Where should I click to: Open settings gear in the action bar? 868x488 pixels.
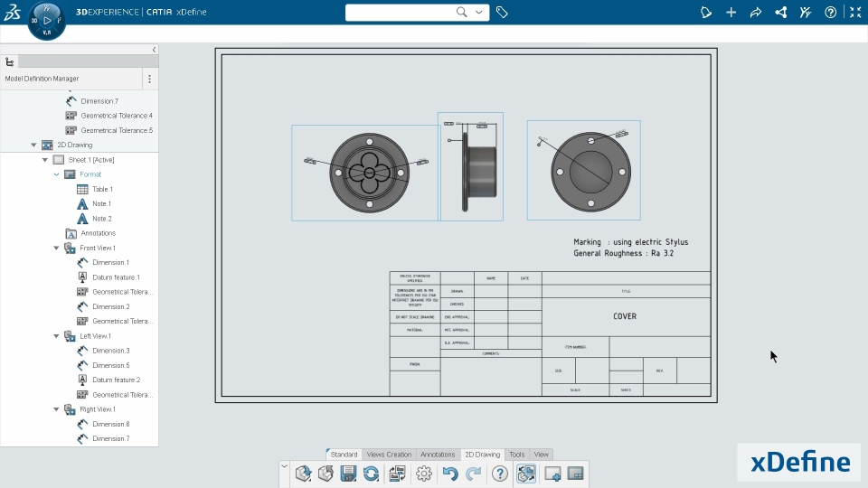click(424, 474)
